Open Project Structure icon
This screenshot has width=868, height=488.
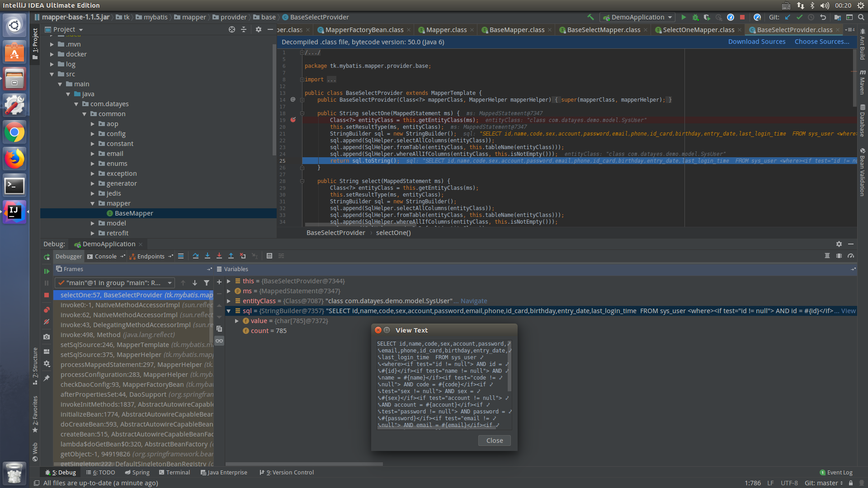(x=837, y=17)
